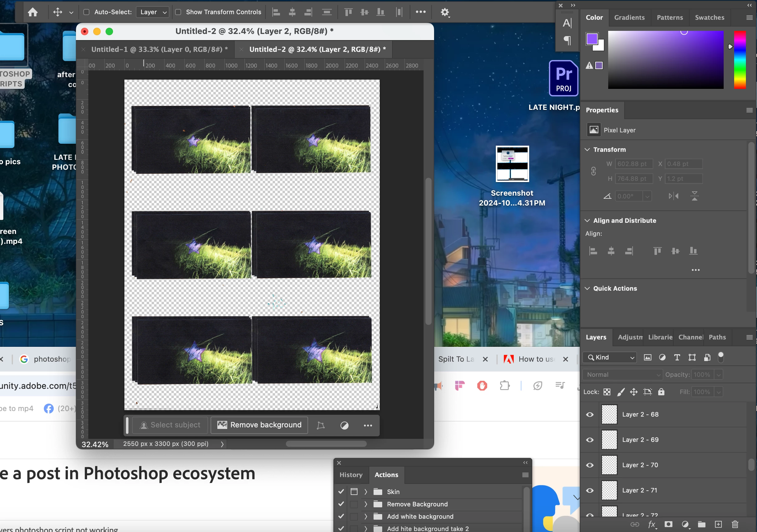
Task: Click the Select subject button
Action: click(x=170, y=425)
